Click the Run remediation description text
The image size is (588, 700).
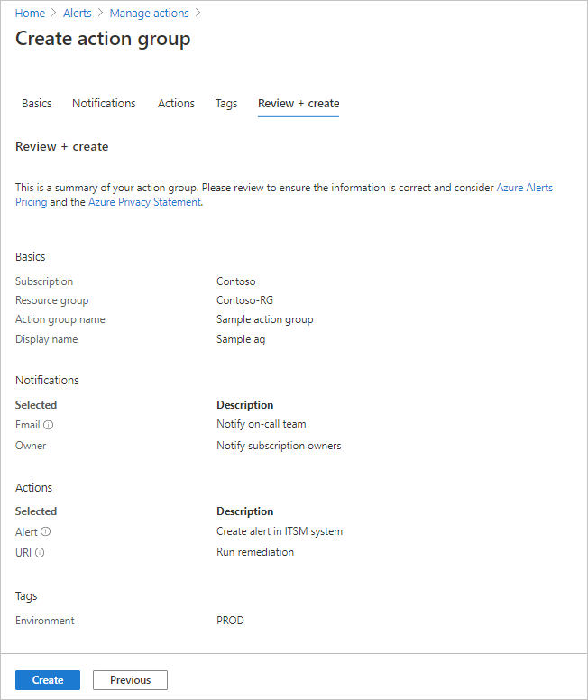255,552
